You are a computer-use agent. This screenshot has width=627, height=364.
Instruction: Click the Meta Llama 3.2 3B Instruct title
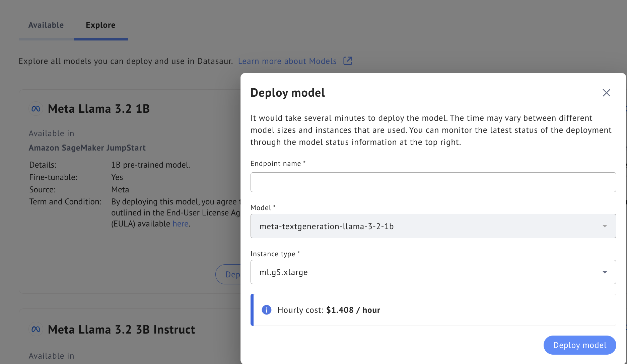pyautogui.click(x=121, y=330)
